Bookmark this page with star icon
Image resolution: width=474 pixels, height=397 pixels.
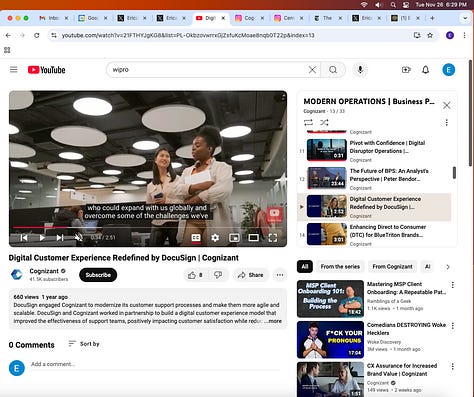pyautogui.click(x=430, y=35)
